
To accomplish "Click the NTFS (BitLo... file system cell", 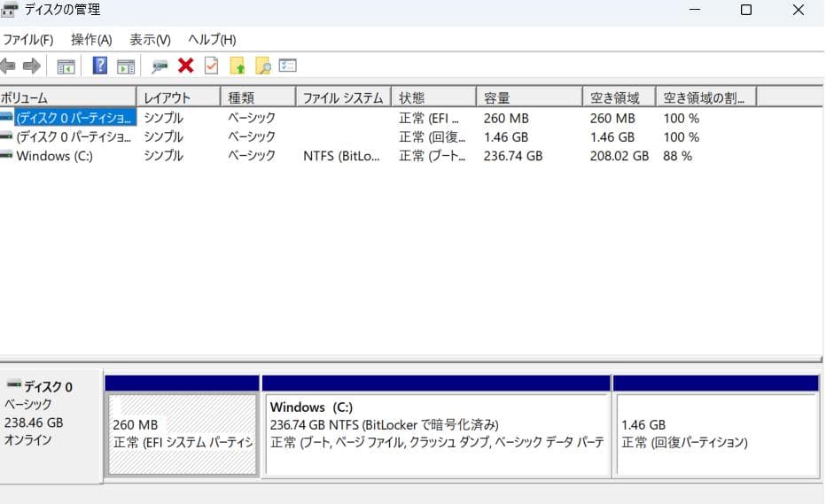I will [341, 156].
